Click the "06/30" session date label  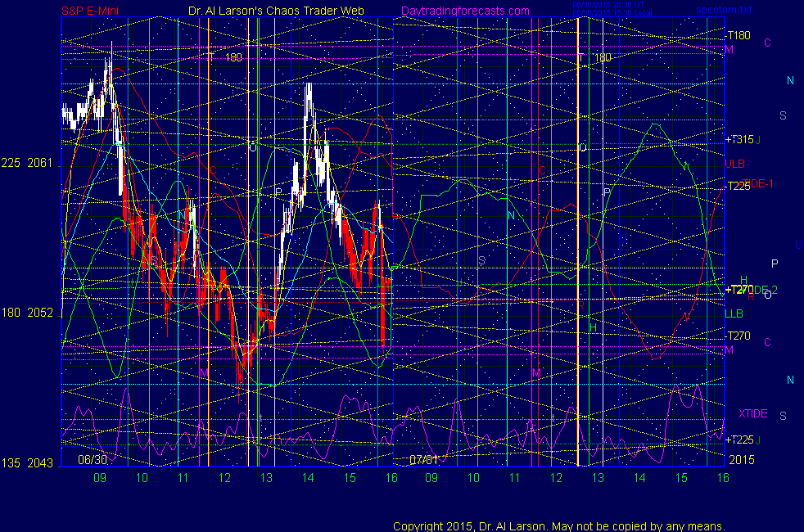(93, 460)
